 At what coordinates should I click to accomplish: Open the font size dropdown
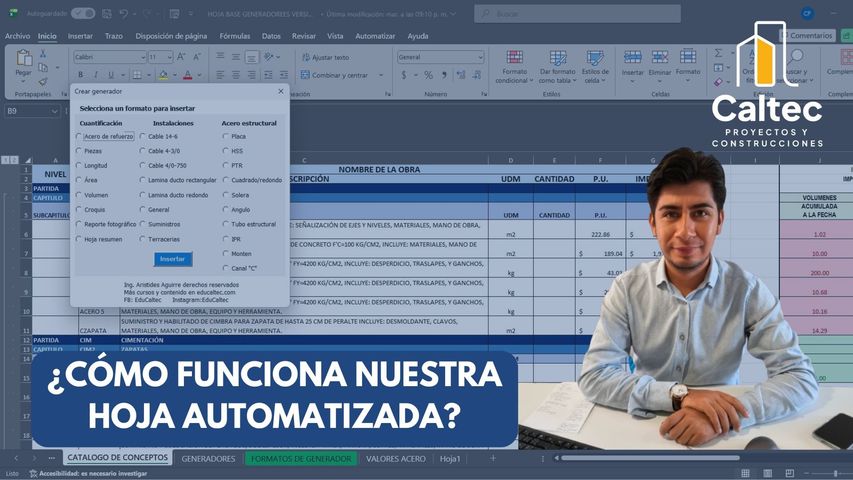click(x=169, y=57)
